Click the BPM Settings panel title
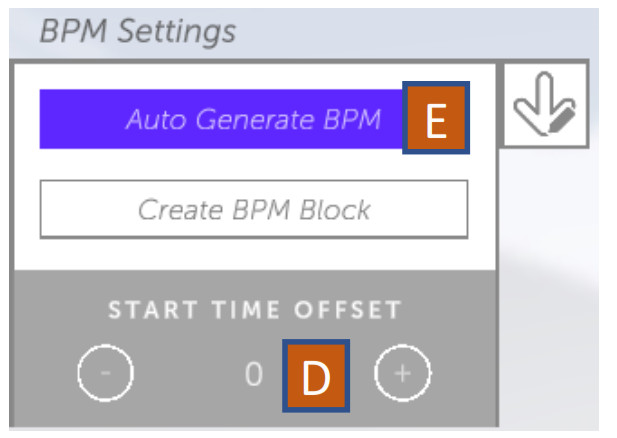617x438 pixels. pos(138,31)
